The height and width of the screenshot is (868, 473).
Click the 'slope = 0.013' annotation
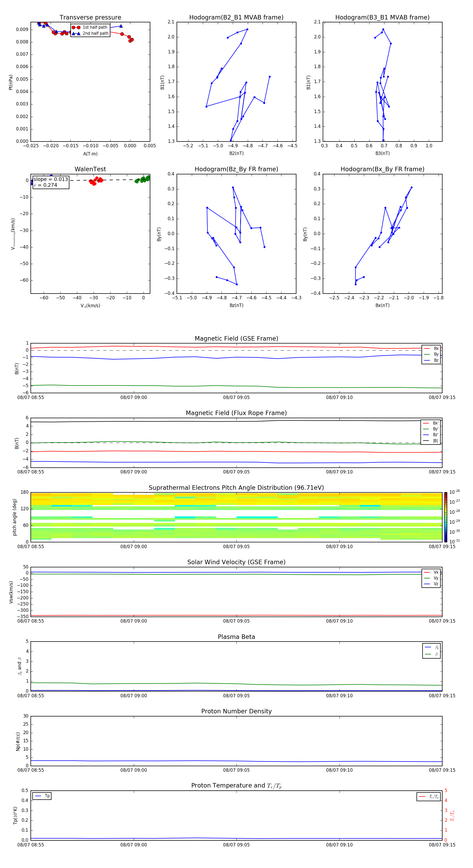[51, 179]
